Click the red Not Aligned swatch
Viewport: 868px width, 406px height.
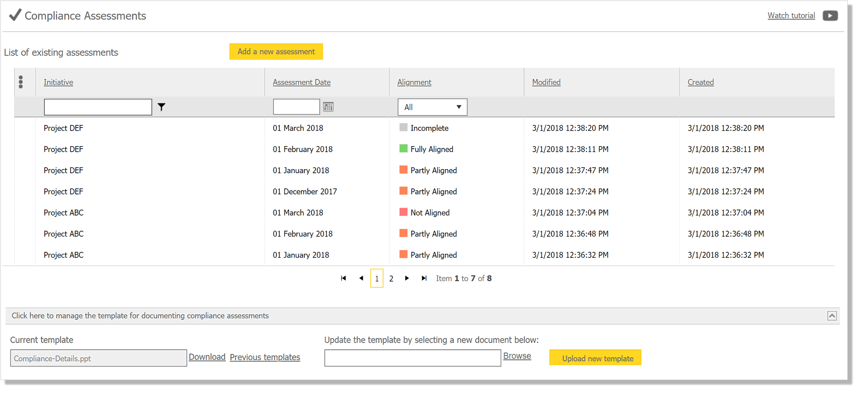pyautogui.click(x=403, y=212)
